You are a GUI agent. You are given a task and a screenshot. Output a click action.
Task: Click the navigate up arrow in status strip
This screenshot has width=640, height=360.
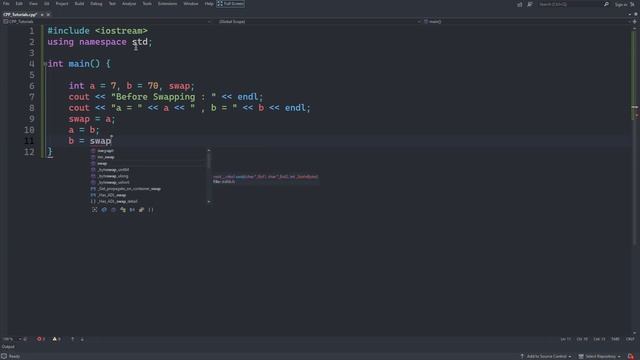[x=73, y=339]
